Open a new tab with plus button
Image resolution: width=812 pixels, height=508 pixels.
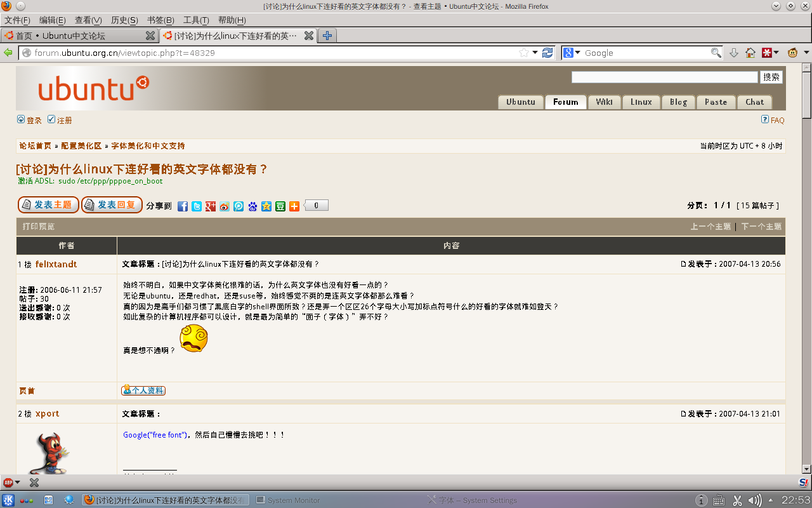(327, 36)
